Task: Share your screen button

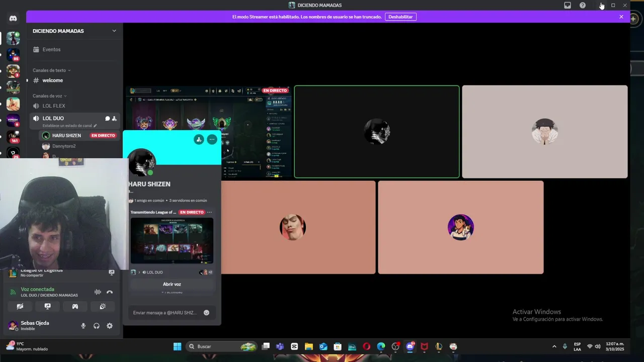Action: (48, 306)
